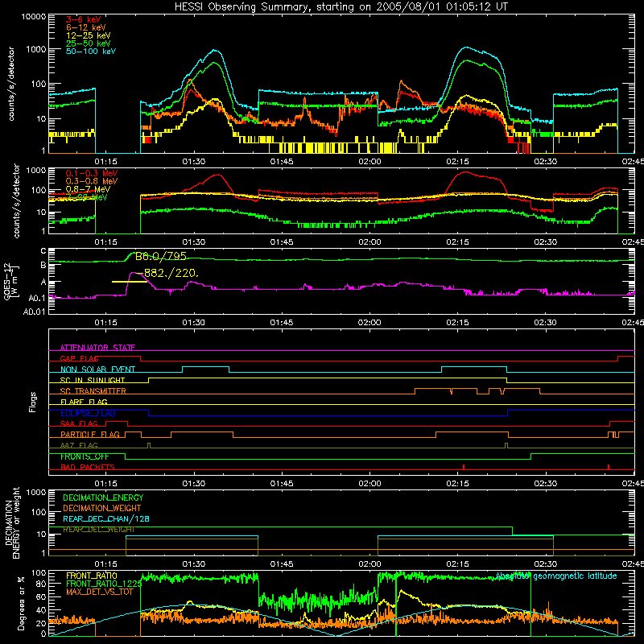644x644 pixels.
Task: Select the vertical Flags axis title
Action: pyautogui.click(x=33, y=402)
